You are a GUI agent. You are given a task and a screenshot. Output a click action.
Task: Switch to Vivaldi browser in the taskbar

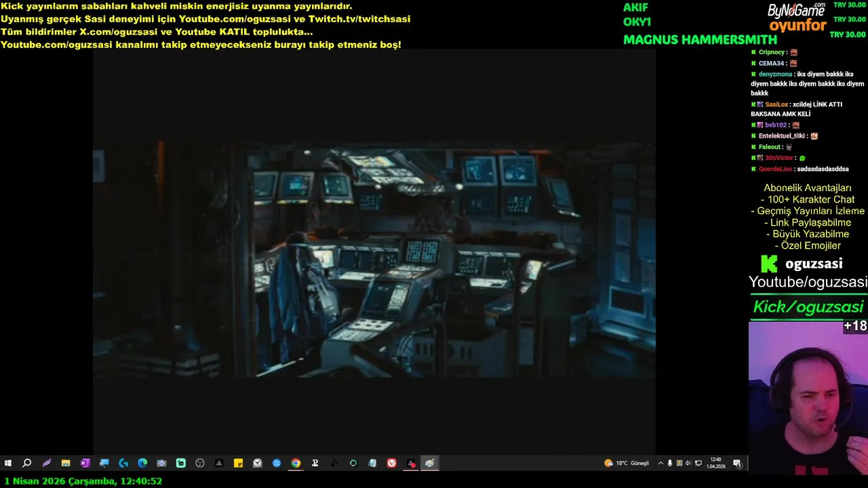pyautogui.click(x=392, y=463)
